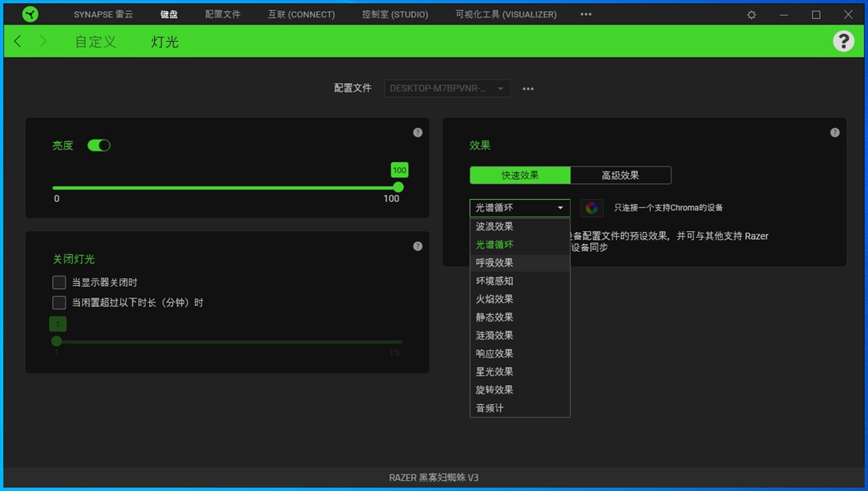Click the brightness slider handle at 100
The width and height of the screenshot is (868, 491).
click(398, 187)
